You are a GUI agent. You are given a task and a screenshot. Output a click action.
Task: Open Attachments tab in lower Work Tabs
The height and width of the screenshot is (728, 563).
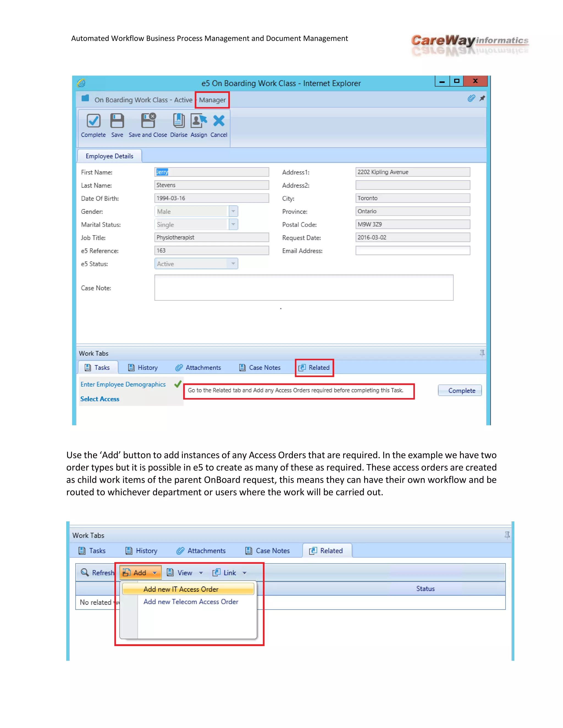click(x=201, y=551)
